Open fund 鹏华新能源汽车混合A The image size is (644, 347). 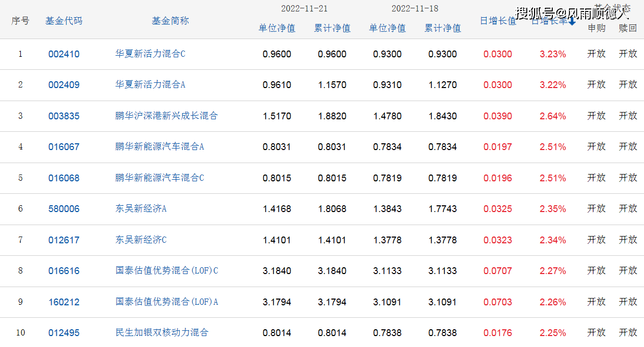click(x=159, y=146)
